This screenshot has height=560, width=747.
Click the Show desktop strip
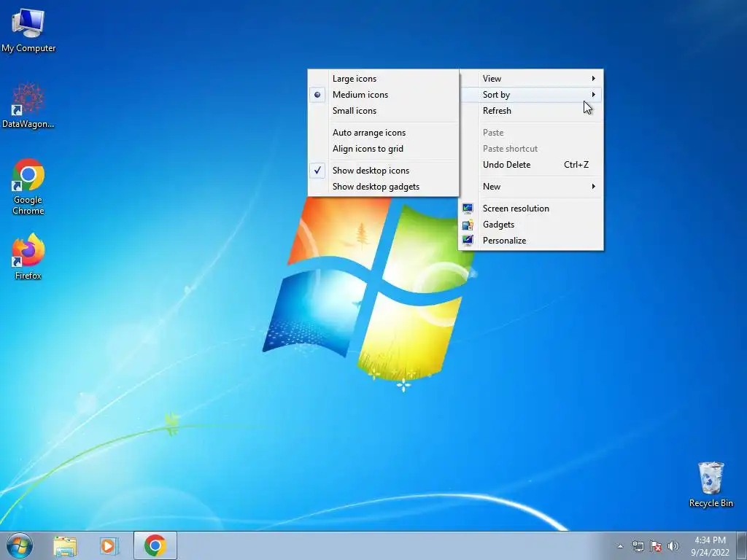click(741, 545)
